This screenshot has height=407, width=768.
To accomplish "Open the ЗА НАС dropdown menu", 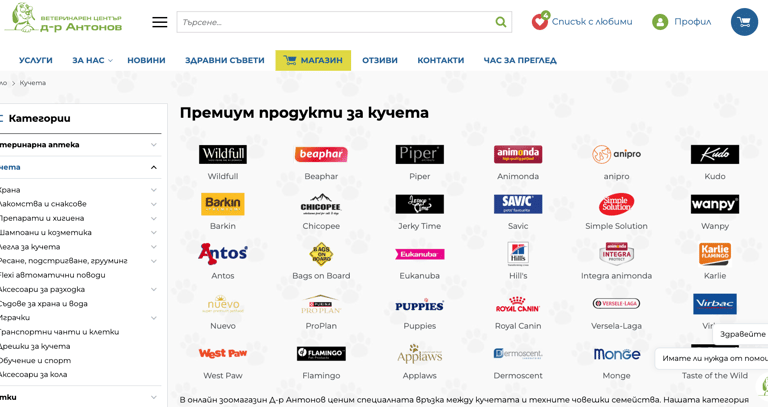I will click(92, 60).
